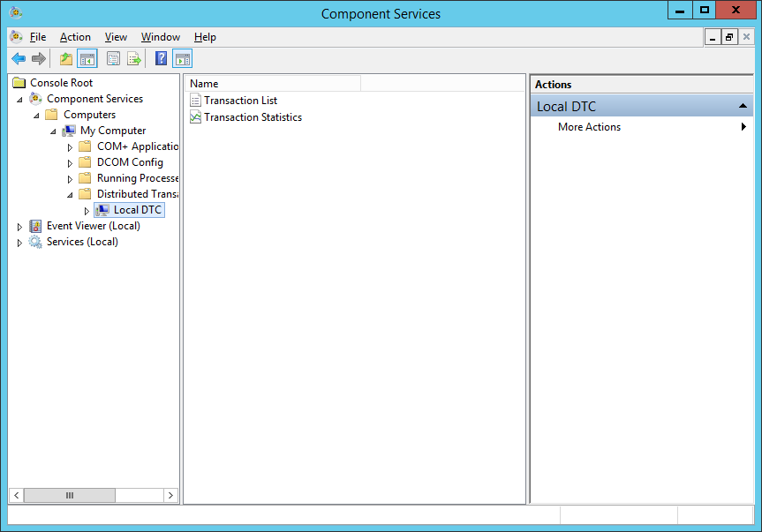This screenshot has height=532, width=762.
Task: Select Event Viewer (Local) in tree
Action: coord(93,226)
